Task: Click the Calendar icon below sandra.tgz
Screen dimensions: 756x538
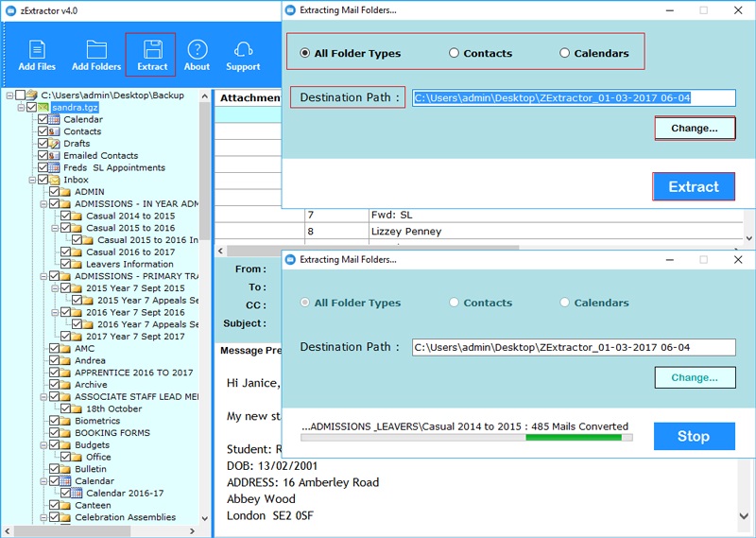Action: [55, 119]
